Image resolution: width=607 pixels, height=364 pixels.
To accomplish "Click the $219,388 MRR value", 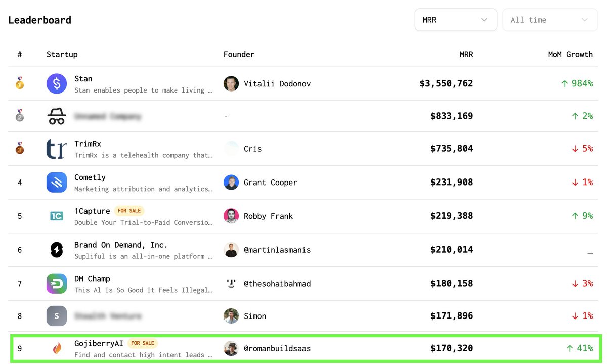I will click(452, 216).
